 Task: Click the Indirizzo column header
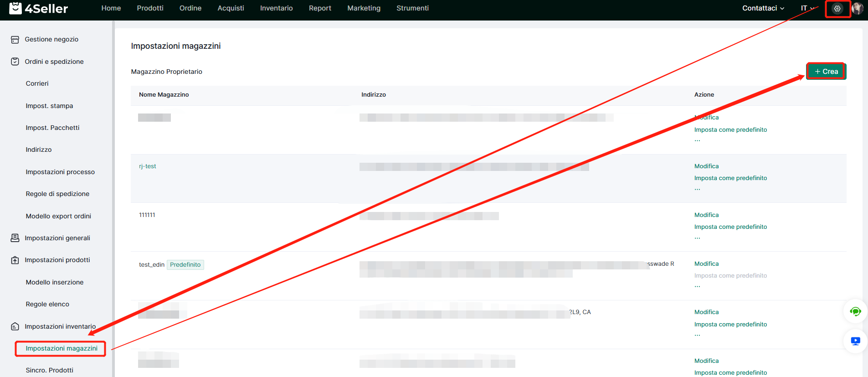click(x=374, y=95)
